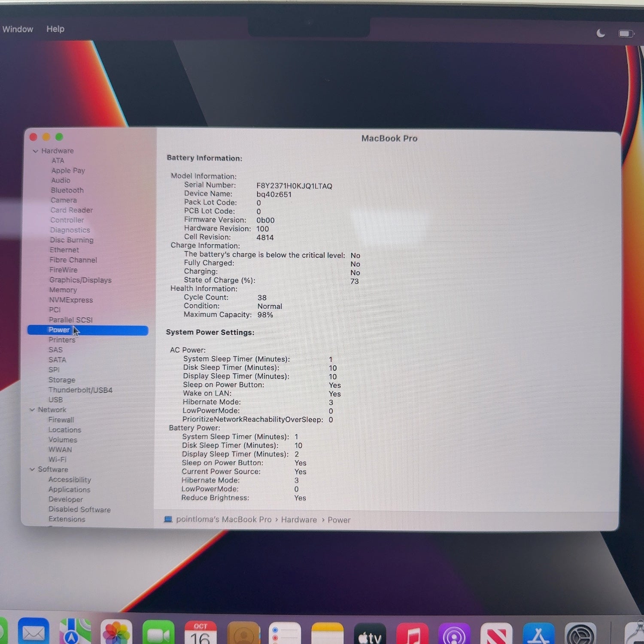
Task: Select Thunderbolt/USB4 in the sidebar
Action: 80,390
